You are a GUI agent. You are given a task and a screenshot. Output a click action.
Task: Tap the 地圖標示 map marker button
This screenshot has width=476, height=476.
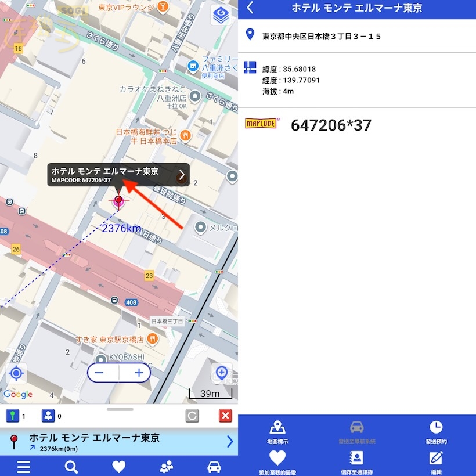[277, 432]
